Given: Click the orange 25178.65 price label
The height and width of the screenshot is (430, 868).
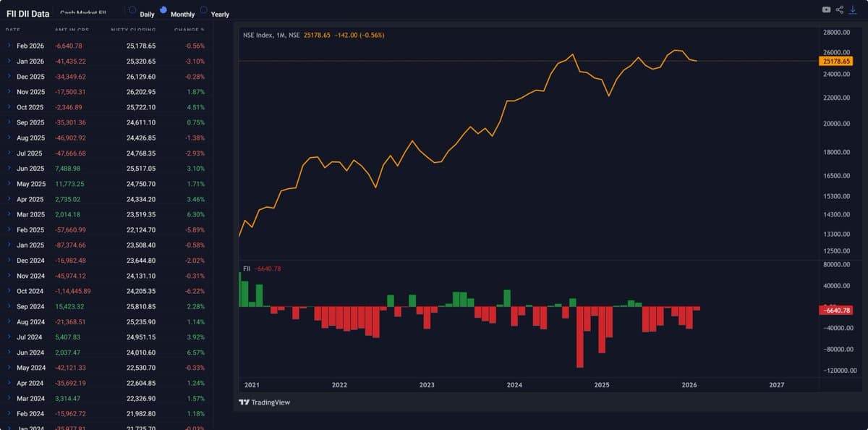Looking at the screenshot, I should coord(835,62).
